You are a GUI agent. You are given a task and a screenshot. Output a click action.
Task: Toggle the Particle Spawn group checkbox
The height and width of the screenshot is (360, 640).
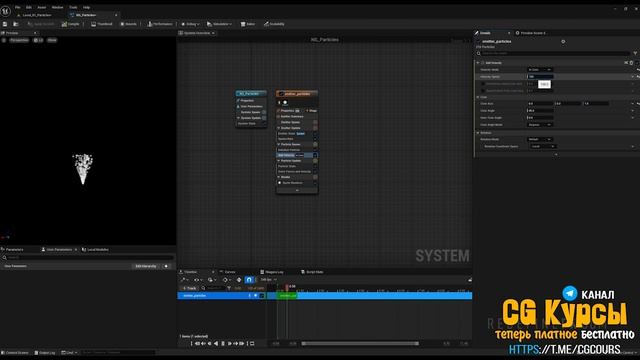[315, 144]
